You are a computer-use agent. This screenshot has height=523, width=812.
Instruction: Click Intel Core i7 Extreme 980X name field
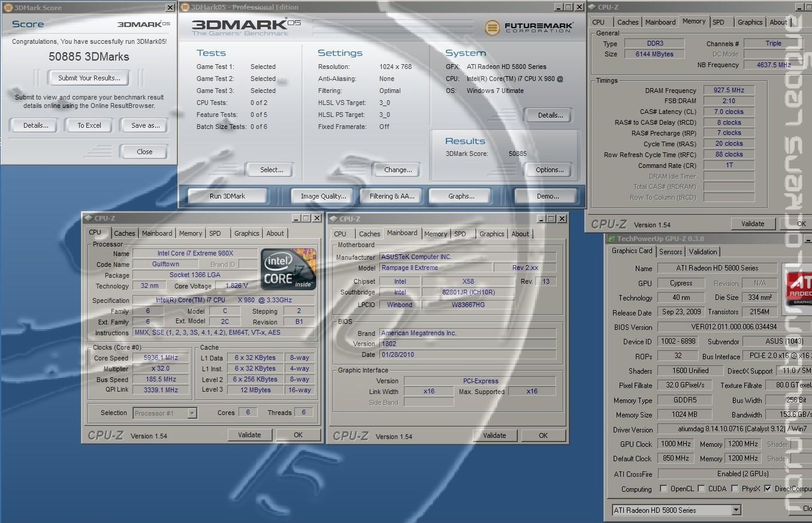[195, 254]
